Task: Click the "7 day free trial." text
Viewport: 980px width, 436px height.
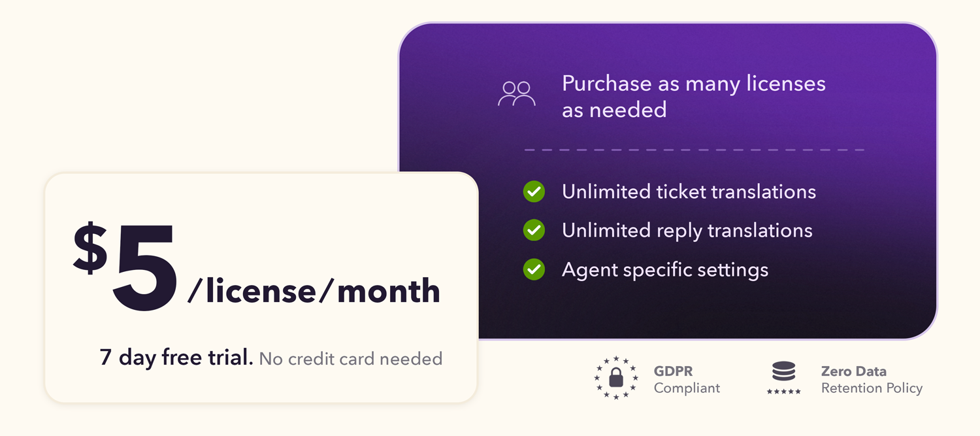Action: tap(176, 358)
